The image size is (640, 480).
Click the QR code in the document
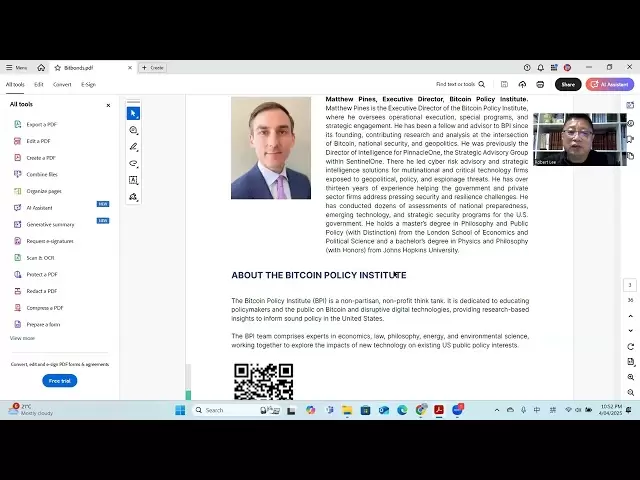point(264,382)
